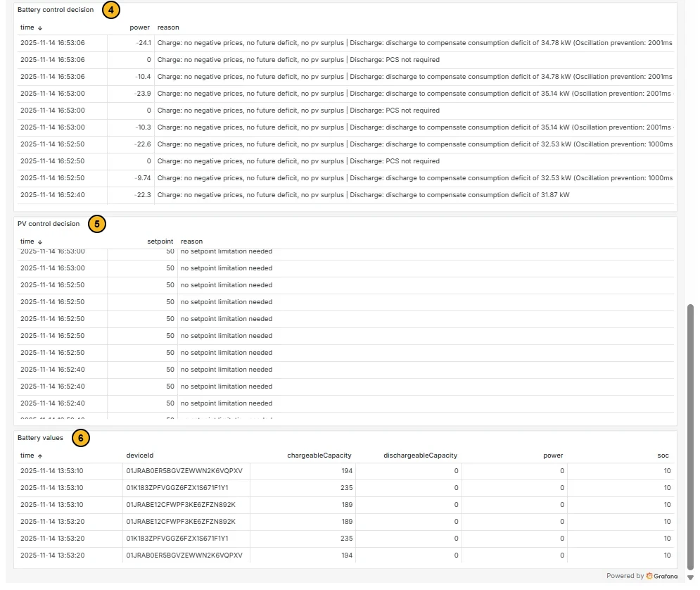The width and height of the screenshot is (700, 590).
Task: Click chargeableCapacity 194 in the first Battery values row
Action: 303,471
